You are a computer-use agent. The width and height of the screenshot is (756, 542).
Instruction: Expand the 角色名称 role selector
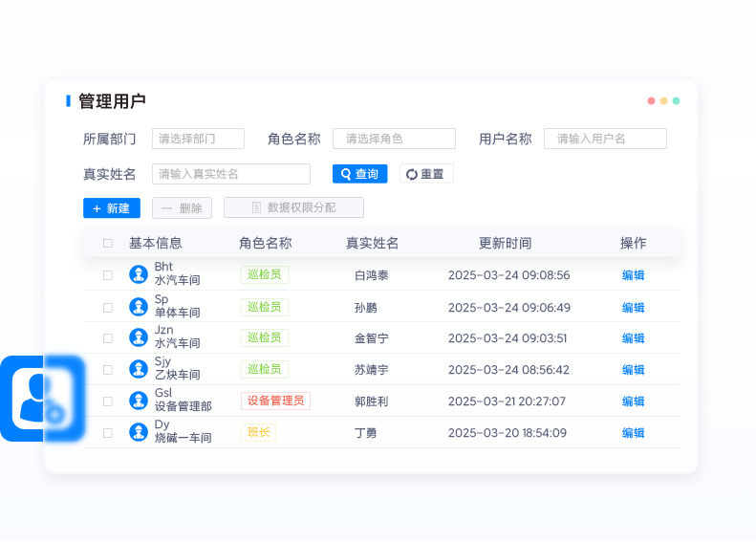click(x=394, y=139)
